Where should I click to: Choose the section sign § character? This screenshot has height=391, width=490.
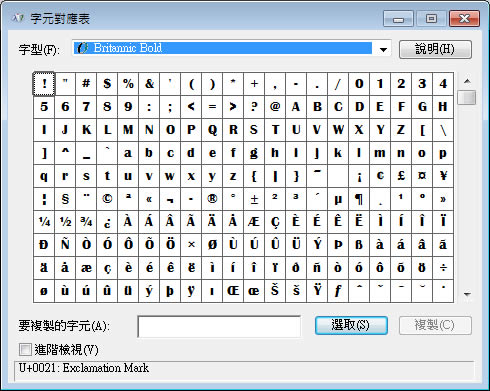coord(65,199)
